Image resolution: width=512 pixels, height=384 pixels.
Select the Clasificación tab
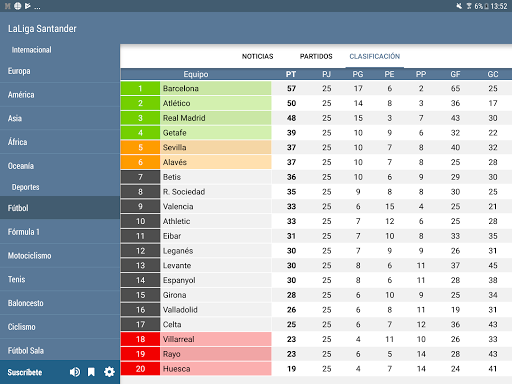pos(375,56)
